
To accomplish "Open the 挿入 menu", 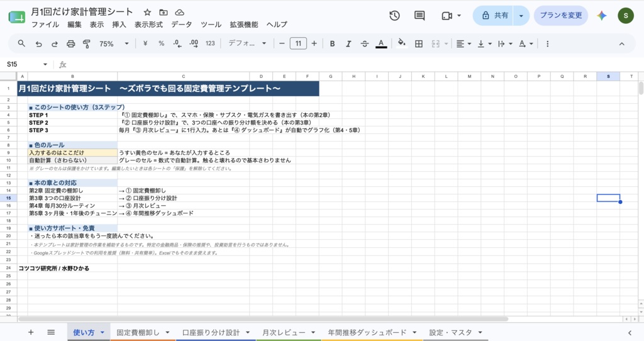I will click(x=119, y=25).
